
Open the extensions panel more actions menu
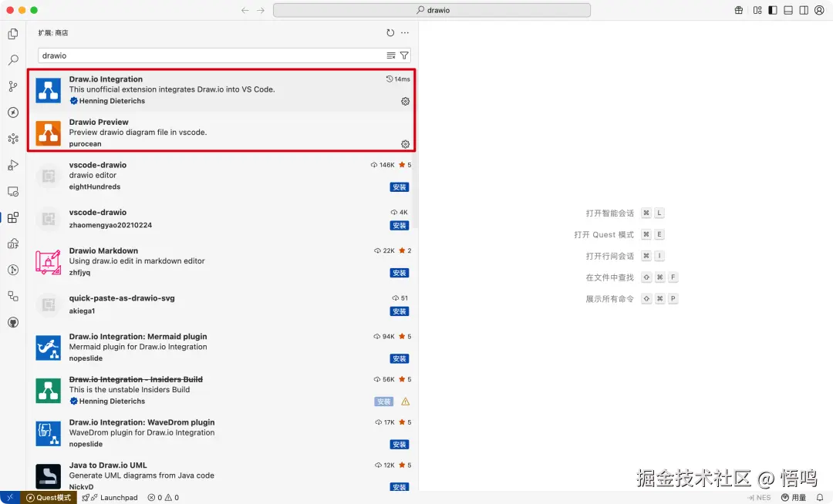[x=405, y=33]
